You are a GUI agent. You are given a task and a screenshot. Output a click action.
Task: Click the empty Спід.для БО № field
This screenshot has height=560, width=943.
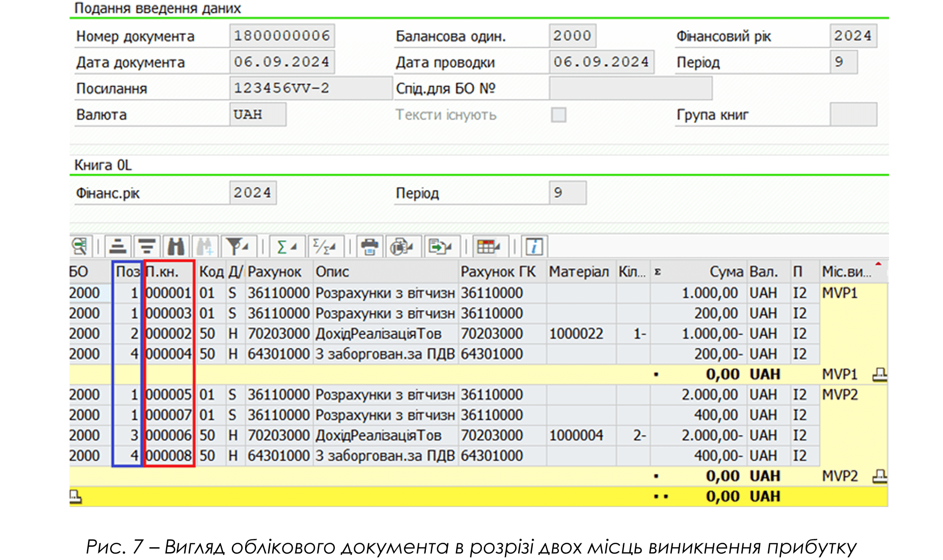point(631,88)
